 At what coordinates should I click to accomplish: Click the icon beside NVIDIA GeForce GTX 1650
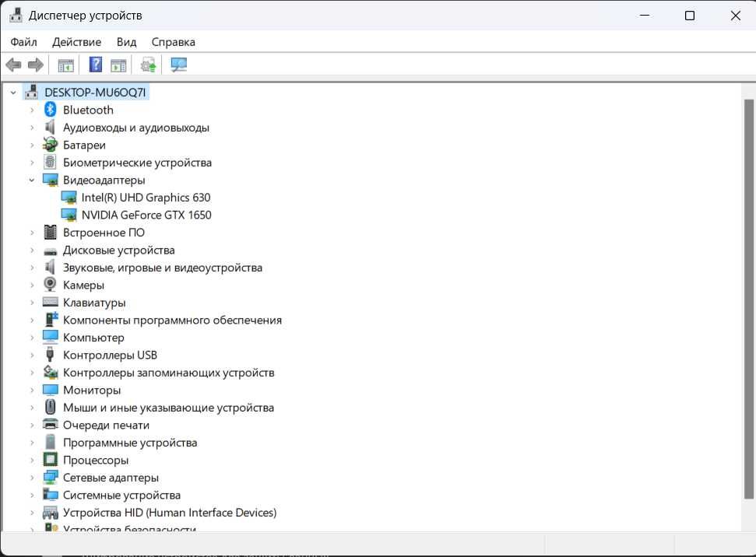coord(69,215)
